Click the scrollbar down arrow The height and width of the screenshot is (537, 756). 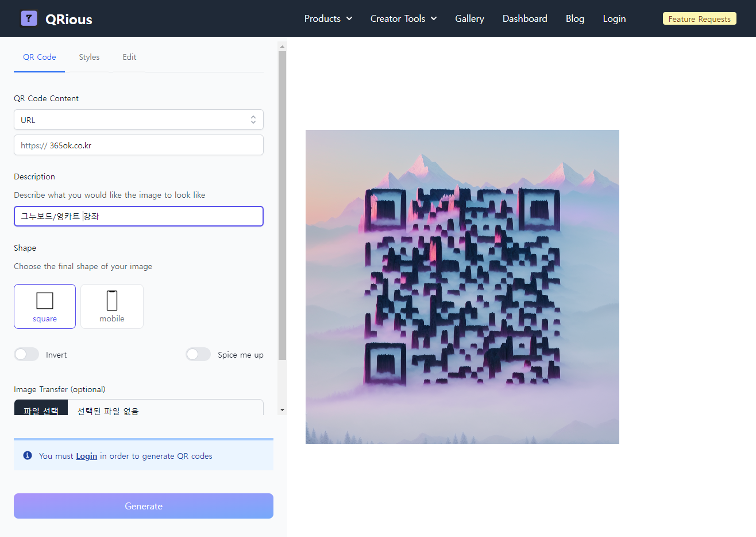tap(282, 410)
